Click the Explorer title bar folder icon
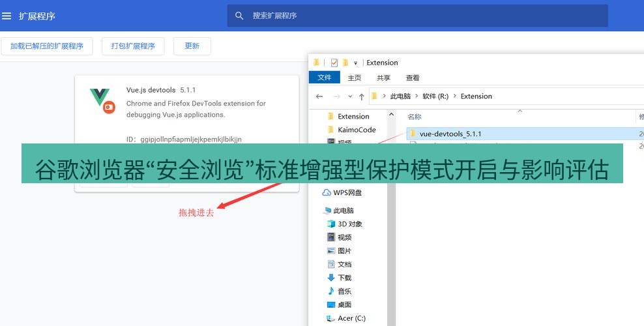The width and height of the screenshot is (644, 326). pos(316,63)
